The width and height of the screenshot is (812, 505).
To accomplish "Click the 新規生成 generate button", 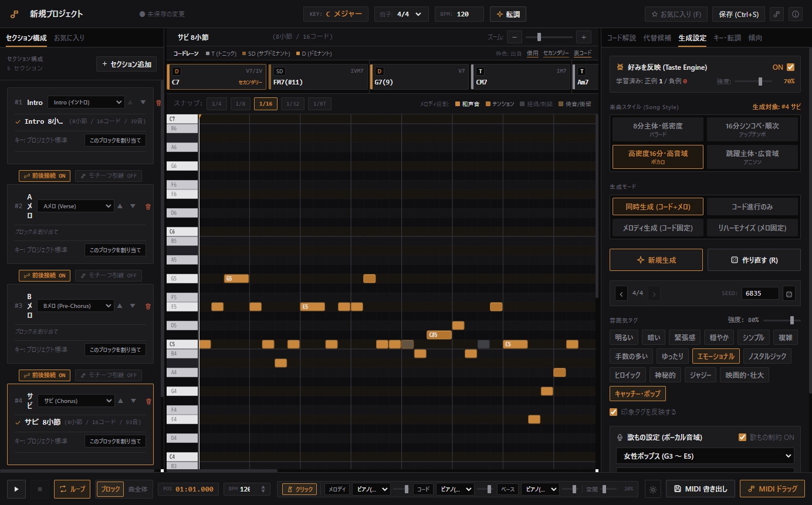I will [x=656, y=260].
